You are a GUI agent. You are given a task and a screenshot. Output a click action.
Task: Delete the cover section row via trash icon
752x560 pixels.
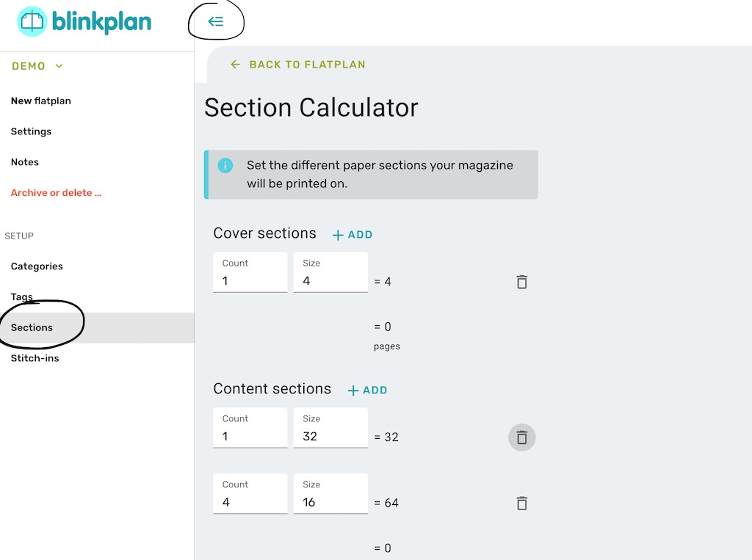pyautogui.click(x=521, y=281)
